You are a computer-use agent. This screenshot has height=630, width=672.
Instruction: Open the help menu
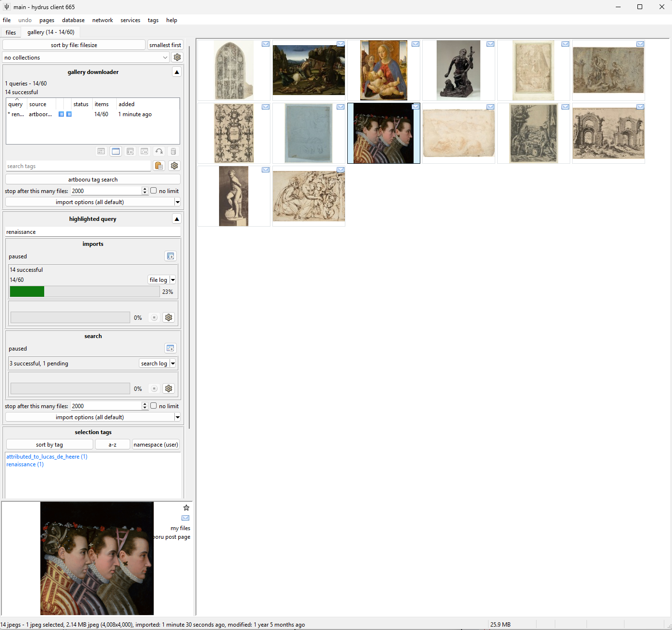pos(171,20)
